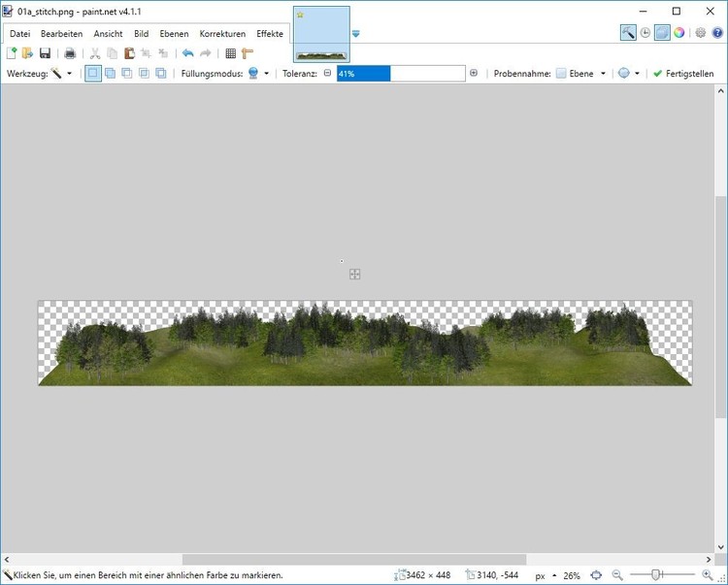728x585 pixels.
Task: Open the Colors window icon
Action: [679, 32]
